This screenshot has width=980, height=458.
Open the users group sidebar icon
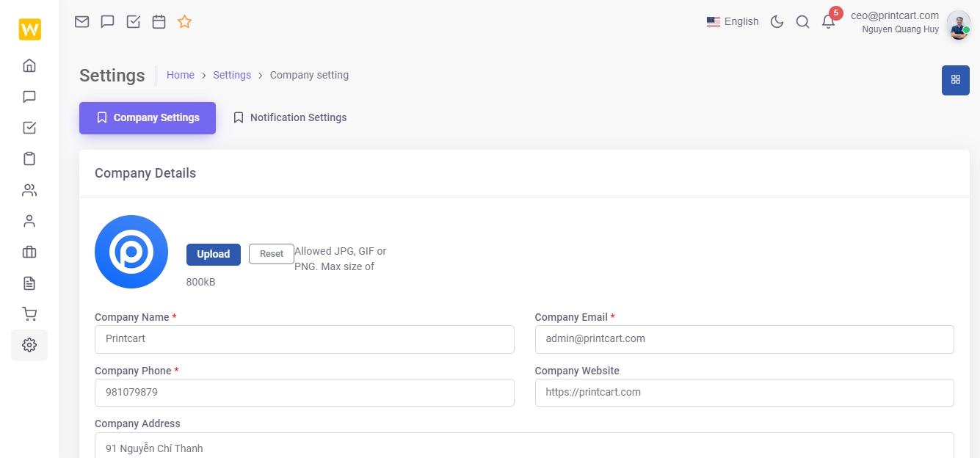[x=29, y=190]
